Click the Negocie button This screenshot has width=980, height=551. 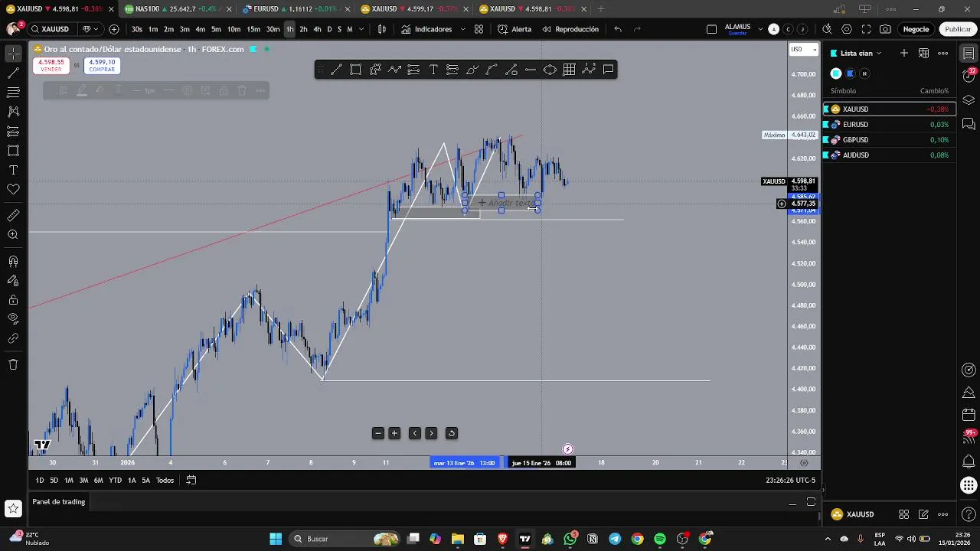coord(916,29)
